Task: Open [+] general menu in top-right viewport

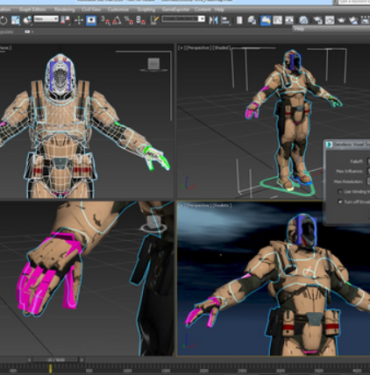Action: [x=181, y=48]
